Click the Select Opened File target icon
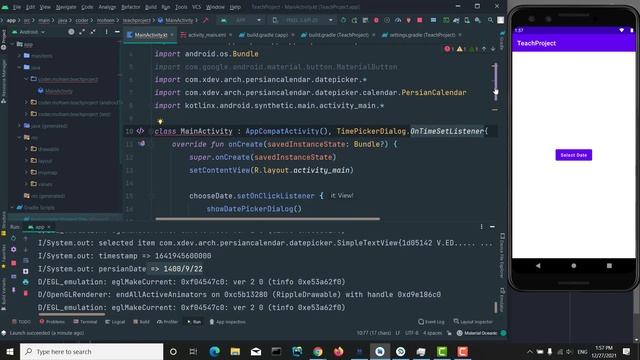 (71, 32)
